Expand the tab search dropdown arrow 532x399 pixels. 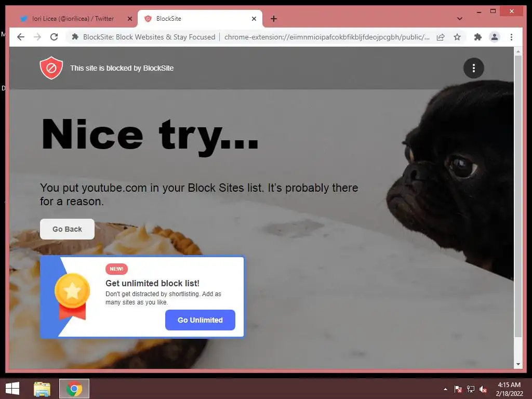pos(459,19)
